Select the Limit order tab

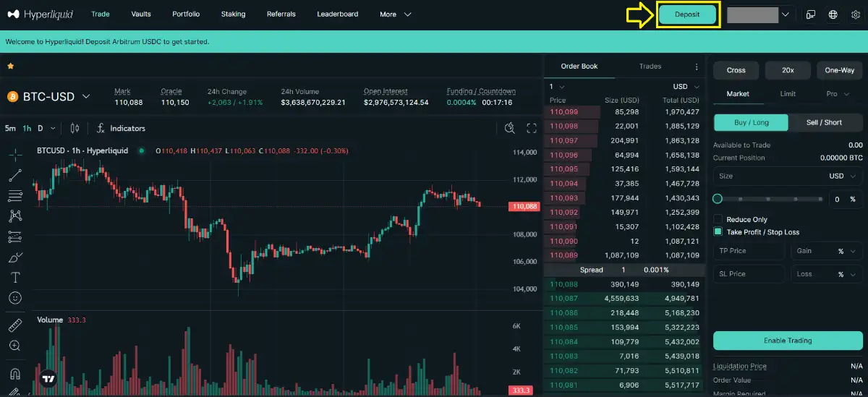(788, 93)
